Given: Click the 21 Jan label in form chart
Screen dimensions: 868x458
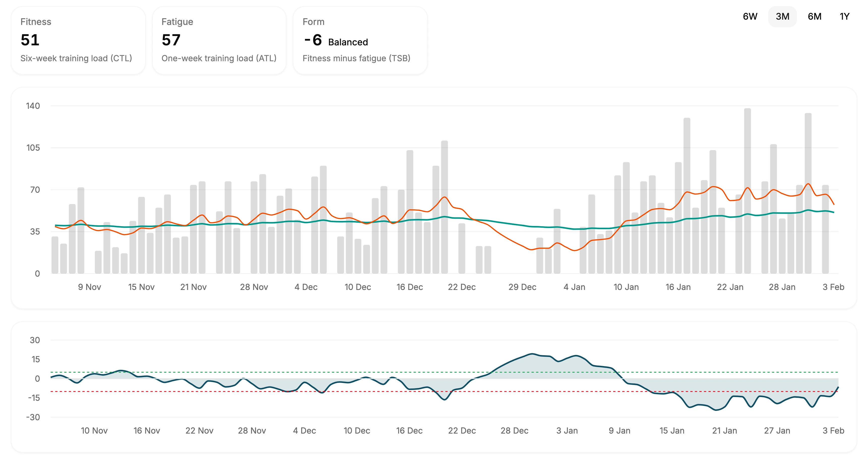Looking at the screenshot, I should click(724, 430).
